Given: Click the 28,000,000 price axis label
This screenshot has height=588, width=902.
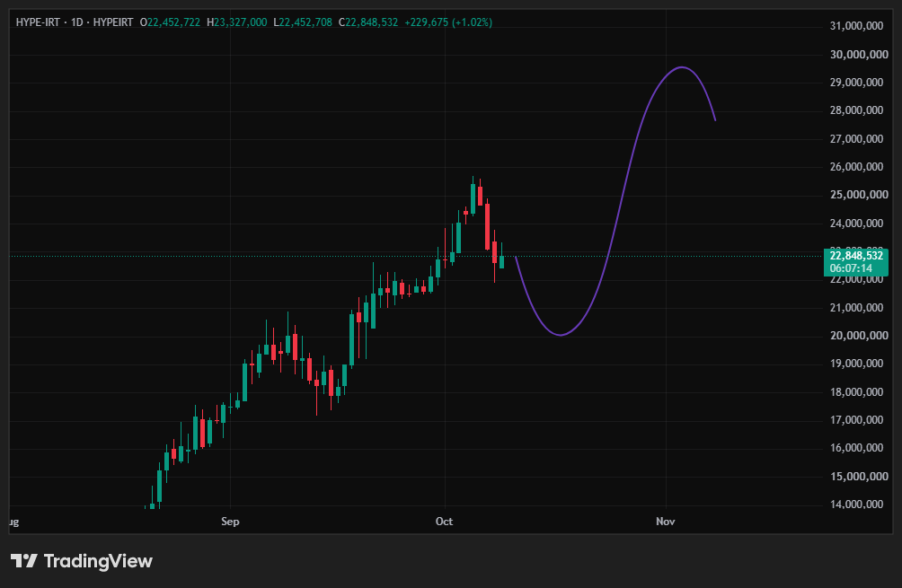Looking at the screenshot, I should [856, 110].
